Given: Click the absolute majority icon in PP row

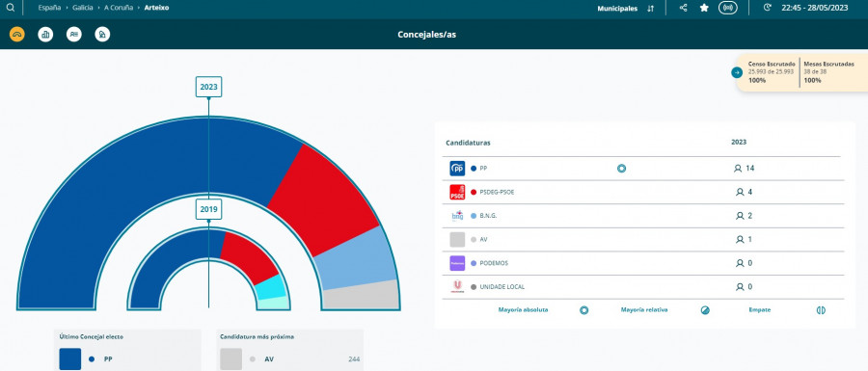Looking at the screenshot, I should [621, 169].
